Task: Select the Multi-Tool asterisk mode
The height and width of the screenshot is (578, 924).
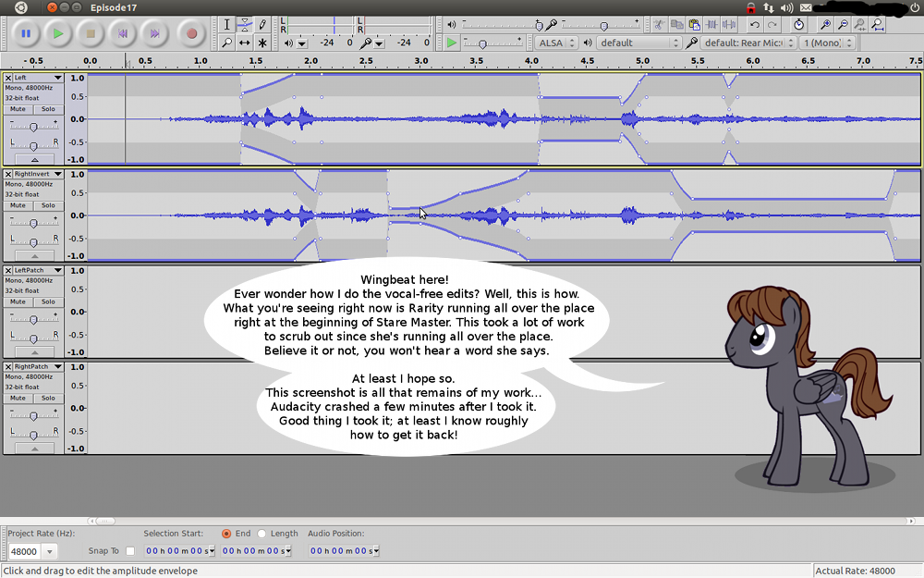Action: [262, 43]
